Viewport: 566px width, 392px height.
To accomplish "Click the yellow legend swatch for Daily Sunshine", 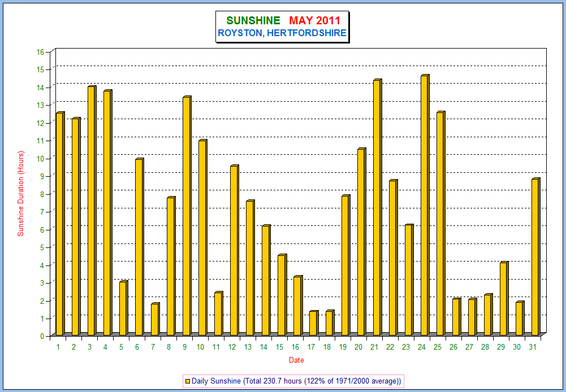I will (x=187, y=381).
